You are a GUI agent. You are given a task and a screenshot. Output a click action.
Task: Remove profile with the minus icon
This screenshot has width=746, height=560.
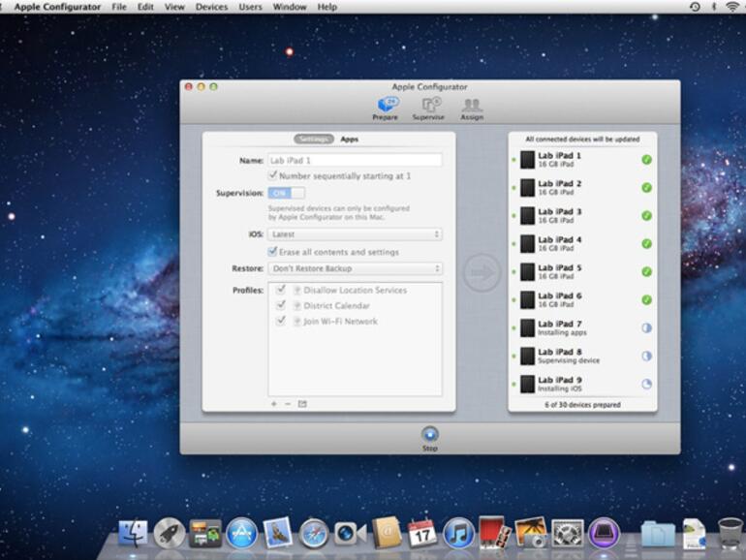(x=288, y=404)
